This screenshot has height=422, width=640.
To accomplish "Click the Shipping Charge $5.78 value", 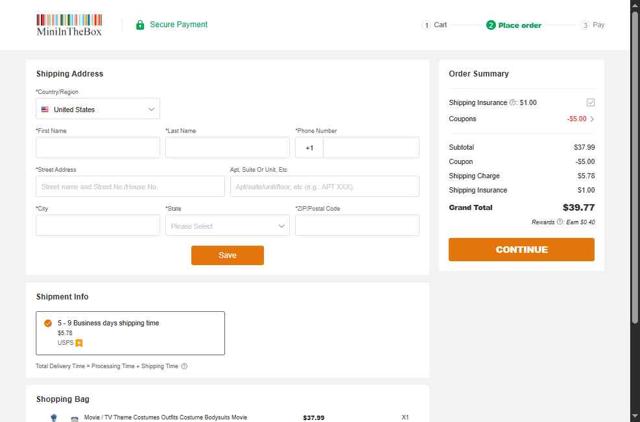I will [x=586, y=176].
